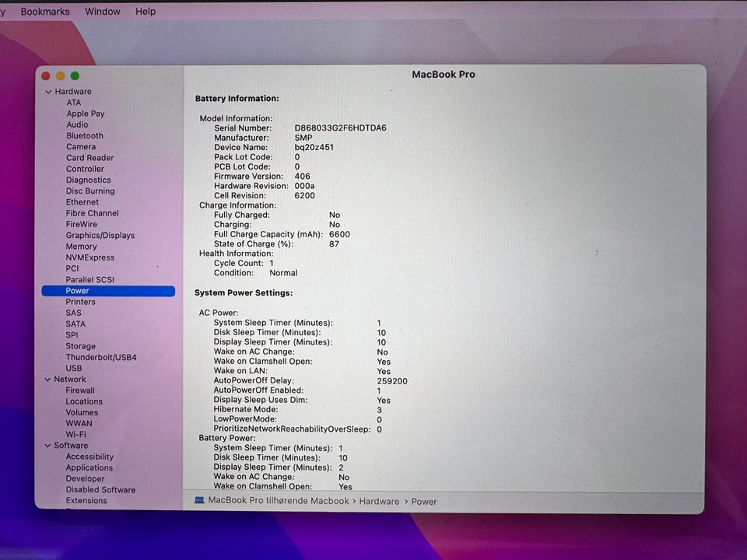Select Controller in the sidebar
This screenshot has width=747, height=560.
[x=85, y=169]
